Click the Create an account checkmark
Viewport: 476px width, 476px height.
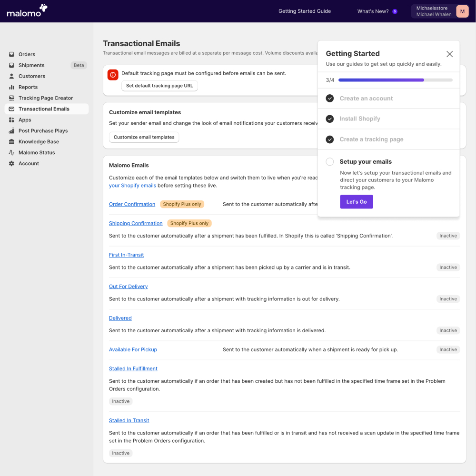330,99
